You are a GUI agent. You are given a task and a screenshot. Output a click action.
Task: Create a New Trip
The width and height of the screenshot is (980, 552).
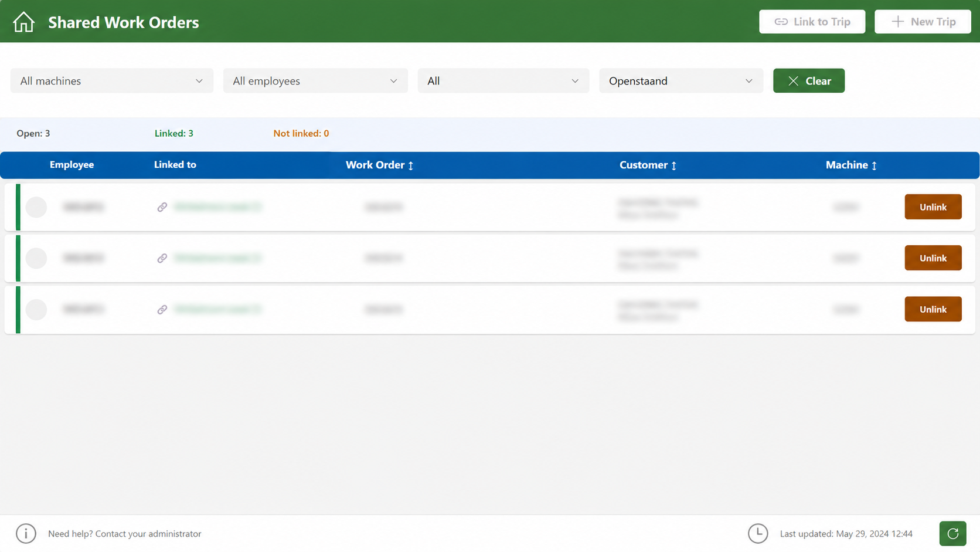923,22
